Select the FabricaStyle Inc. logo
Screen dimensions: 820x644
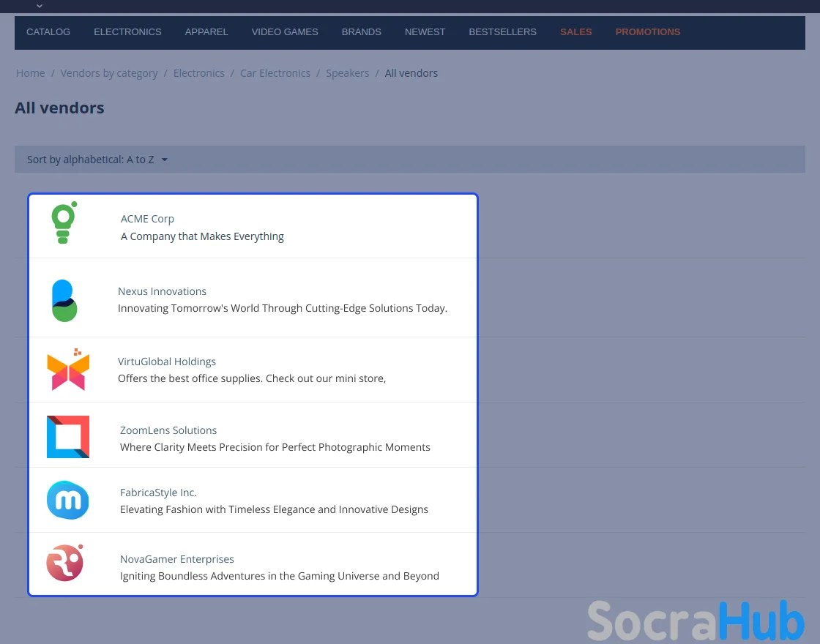point(68,501)
